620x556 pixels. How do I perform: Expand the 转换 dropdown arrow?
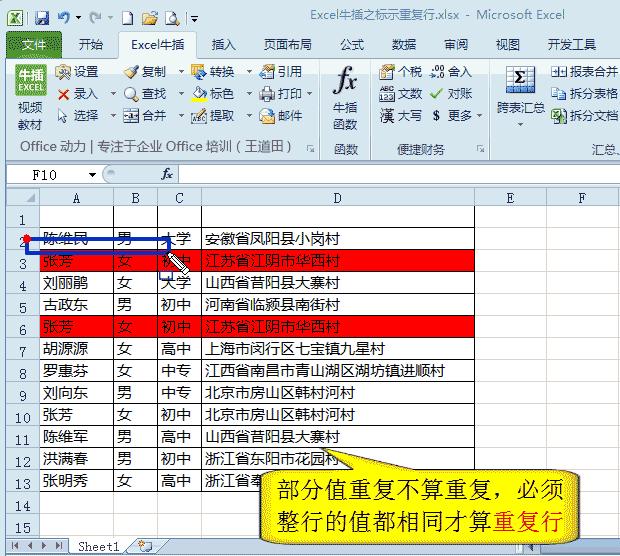point(249,72)
